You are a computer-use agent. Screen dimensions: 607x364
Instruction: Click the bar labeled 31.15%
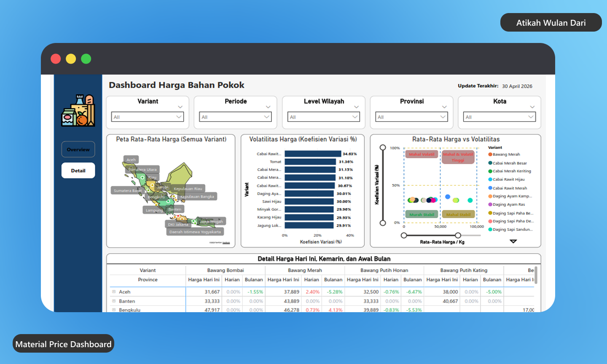310,169
